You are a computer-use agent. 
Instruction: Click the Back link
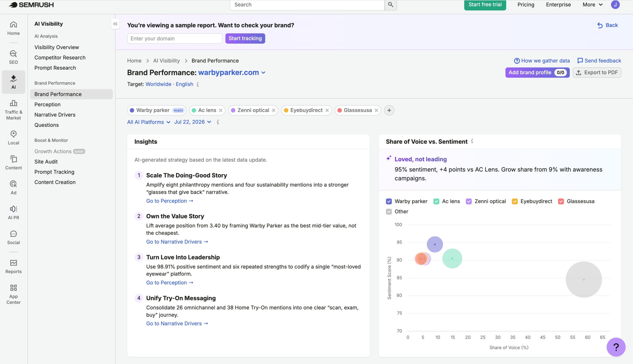(608, 25)
